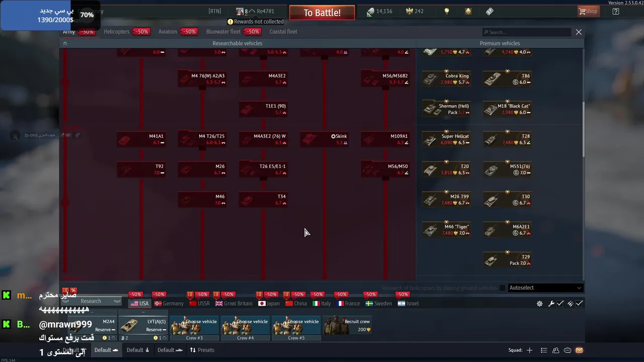Select the M18 "Black Cat" vehicle
The width and height of the screenshot is (644, 362).
(x=507, y=109)
